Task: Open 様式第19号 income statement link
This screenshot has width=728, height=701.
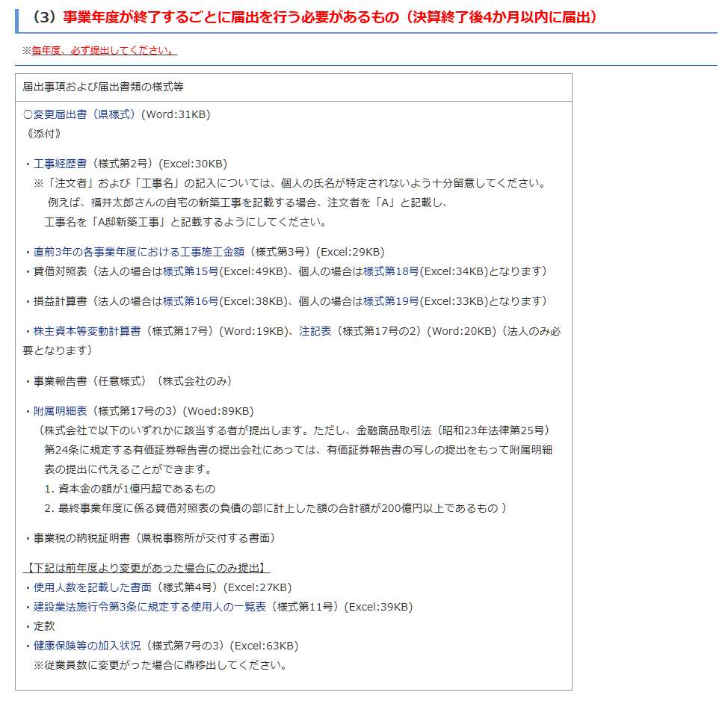Action: click(391, 301)
